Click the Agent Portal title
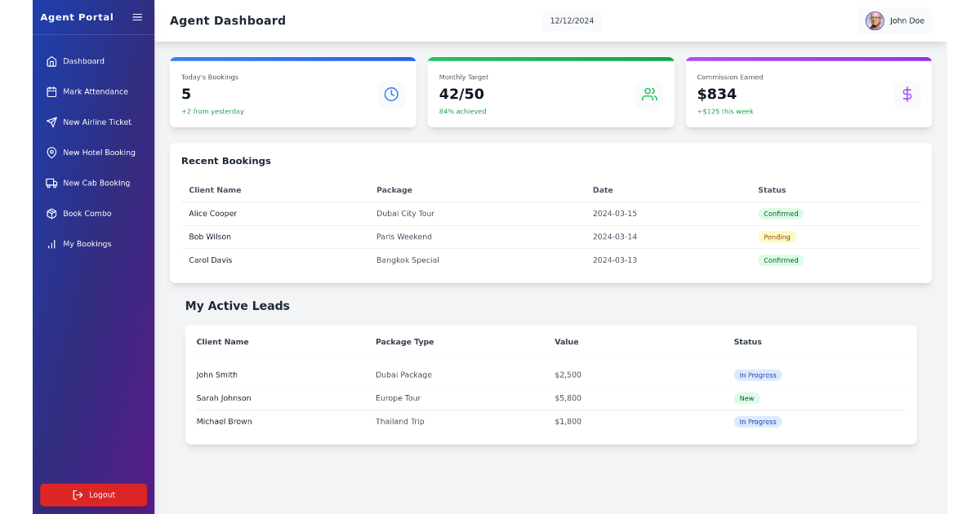Viewport: 980px width, 514px height. [x=77, y=16]
